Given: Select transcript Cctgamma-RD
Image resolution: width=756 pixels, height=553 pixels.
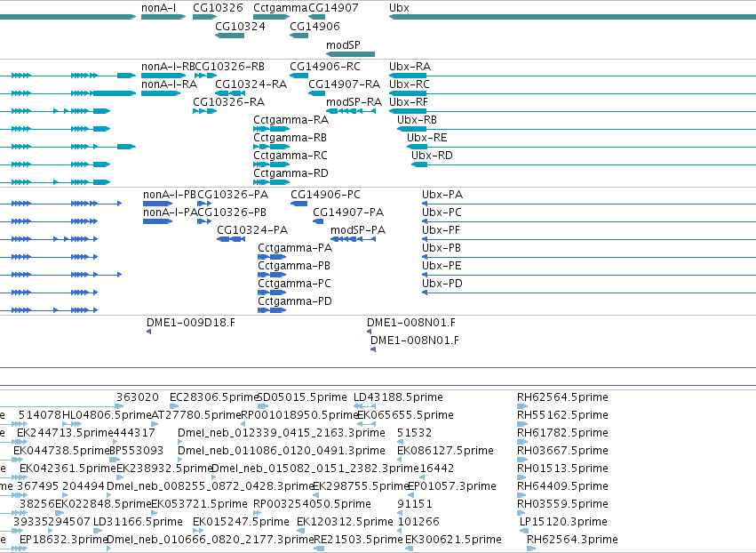Looking at the screenshot, I should [291, 173].
